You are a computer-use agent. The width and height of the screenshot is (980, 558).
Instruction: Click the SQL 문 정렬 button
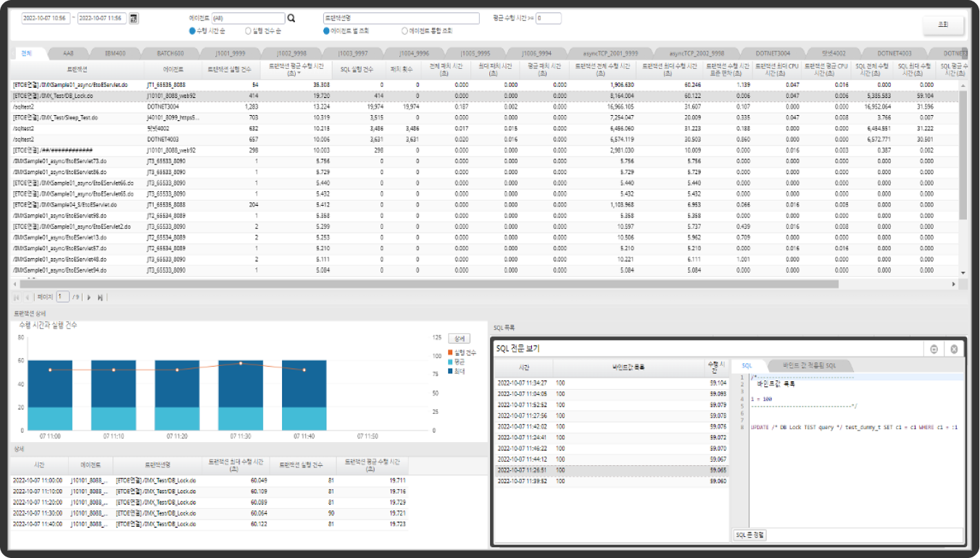pyautogui.click(x=750, y=535)
